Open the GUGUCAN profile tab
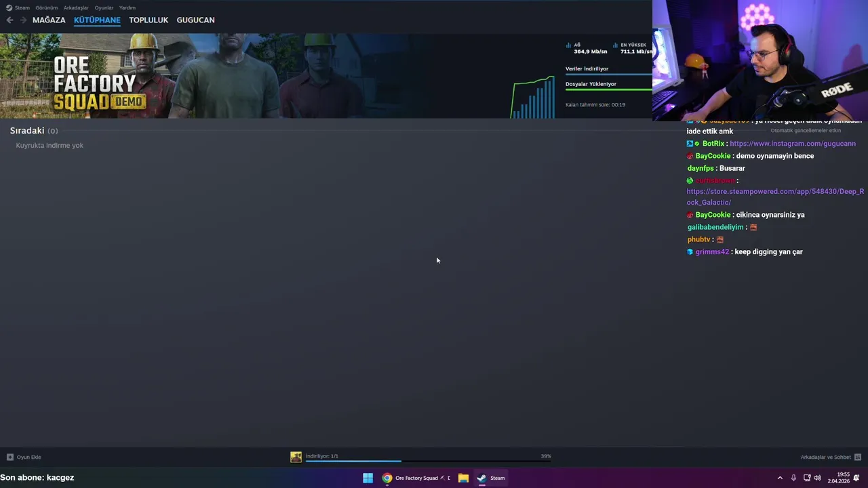The width and height of the screenshot is (868, 488). pyautogui.click(x=195, y=20)
